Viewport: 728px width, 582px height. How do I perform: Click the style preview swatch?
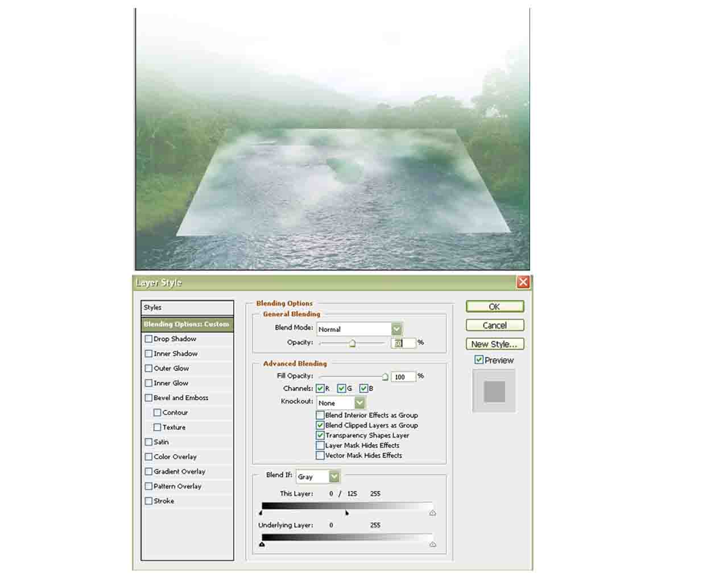click(x=494, y=391)
